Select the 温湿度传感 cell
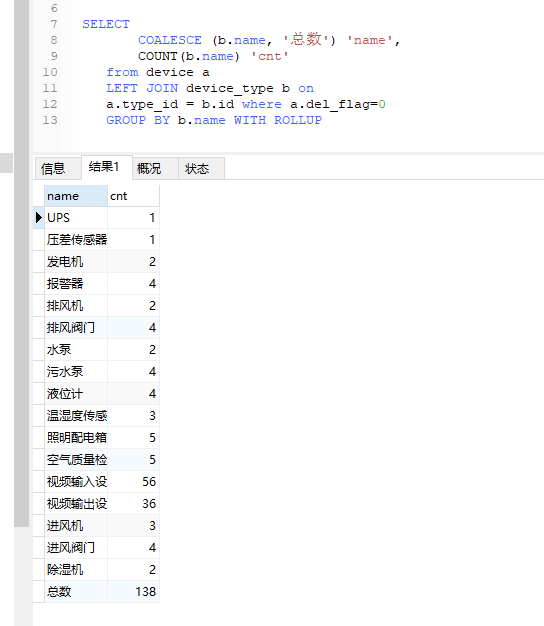544x626 pixels. pyautogui.click(x=75, y=416)
